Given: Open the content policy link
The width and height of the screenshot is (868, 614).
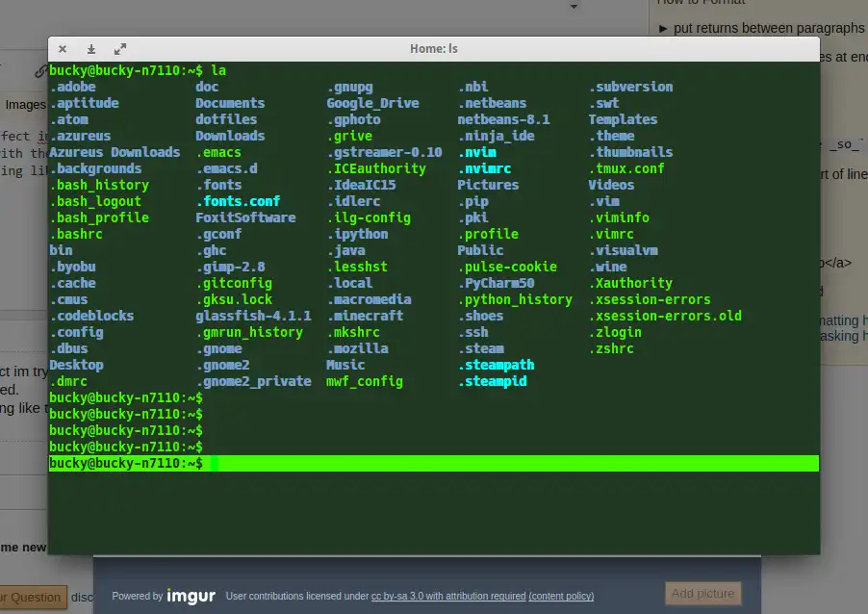Looking at the screenshot, I should (x=561, y=597).
